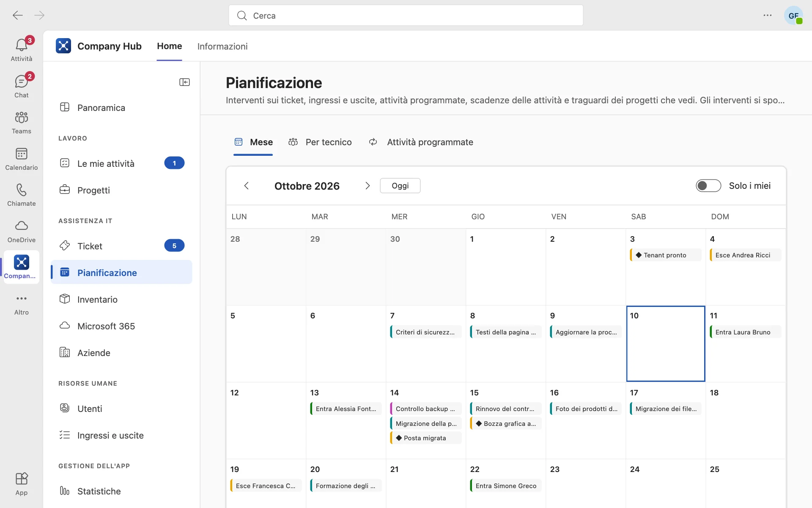Collapse the sidebar navigation panel
The height and width of the screenshot is (508, 812).
tap(184, 82)
